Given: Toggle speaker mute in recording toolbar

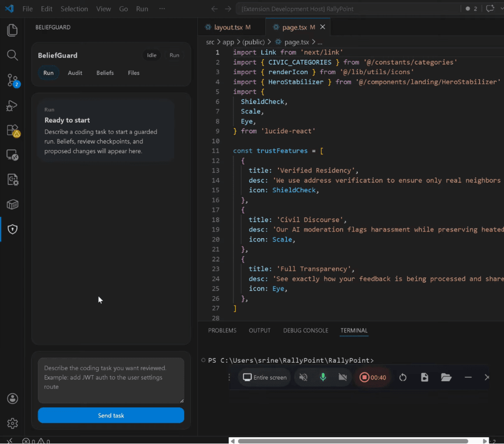Looking at the screenshot, I should [303, 377].
